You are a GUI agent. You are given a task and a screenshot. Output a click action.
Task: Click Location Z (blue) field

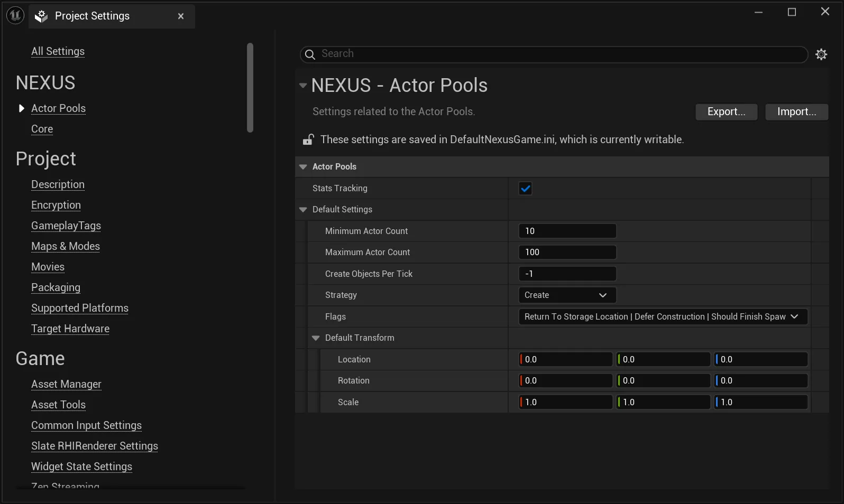(x=762, y=360)
